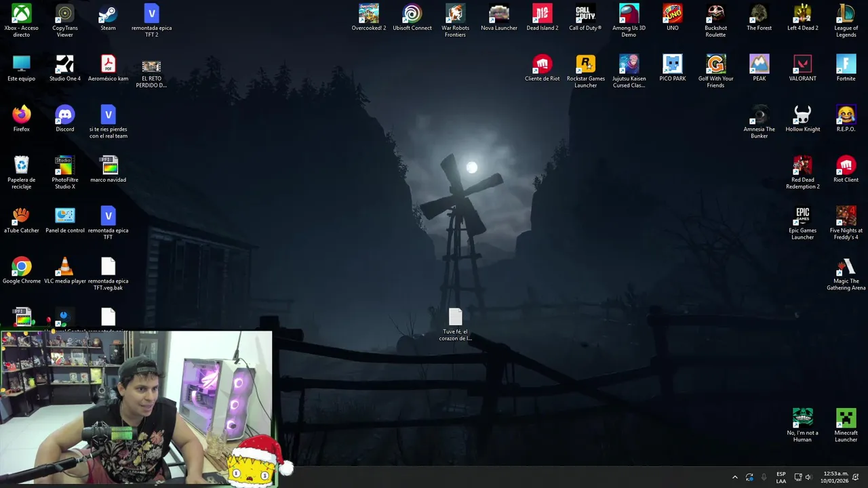Open aTube Catcher
This screenshot has height=488, width=868.
click(22, 216)
